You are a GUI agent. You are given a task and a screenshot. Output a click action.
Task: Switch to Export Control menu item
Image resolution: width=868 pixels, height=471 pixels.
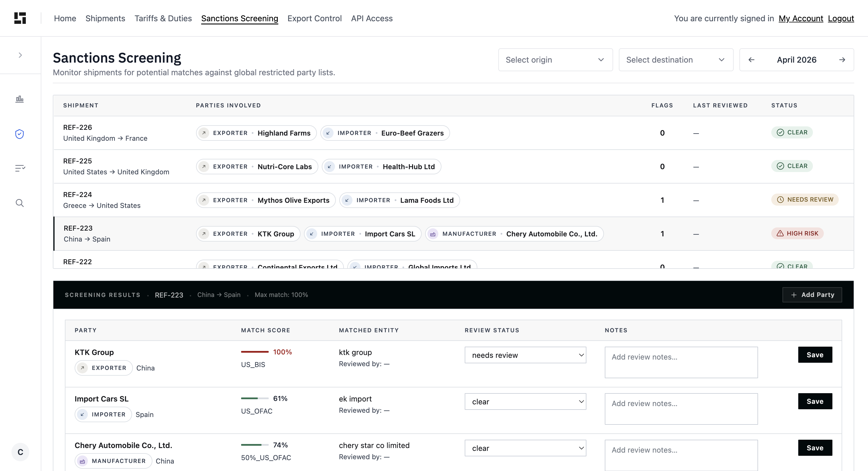314,18
